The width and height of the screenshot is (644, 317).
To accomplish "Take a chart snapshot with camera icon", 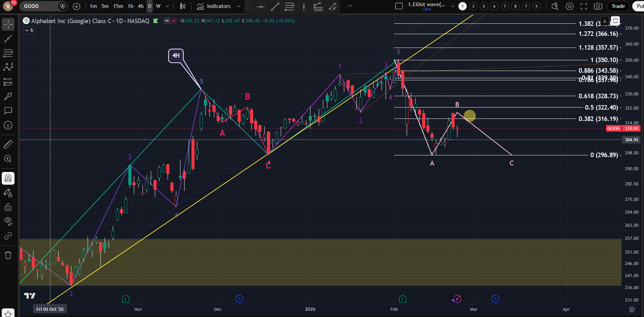I will click(598, 6).
